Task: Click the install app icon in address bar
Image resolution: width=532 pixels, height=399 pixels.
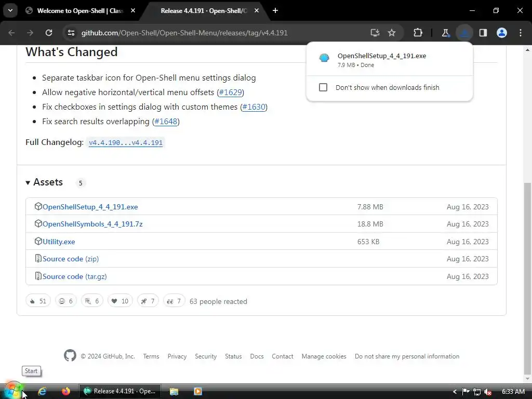Action: point(375,33)
